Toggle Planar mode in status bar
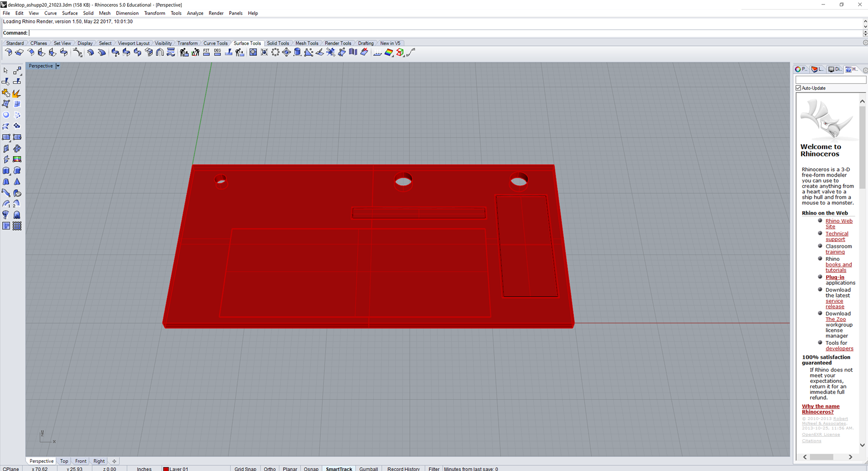Image resolution: width=868 pixels, height=471 pixels. click(x=290, y=469)
